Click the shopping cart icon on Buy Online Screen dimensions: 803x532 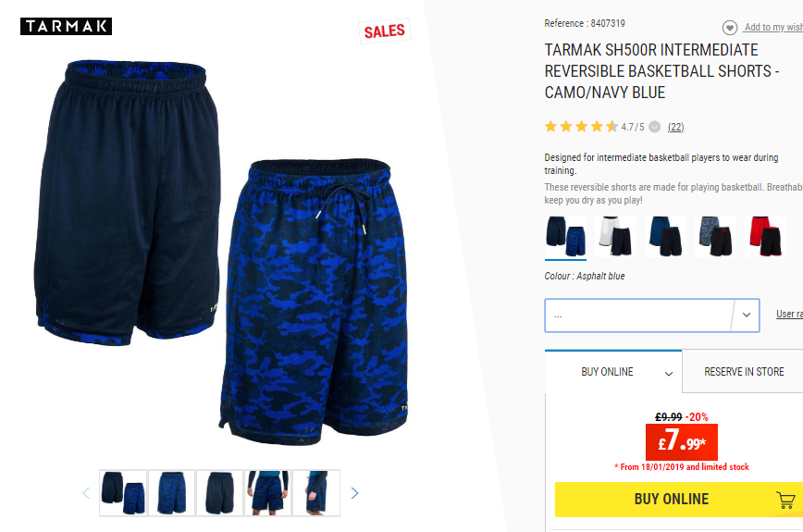pos(785,500)
